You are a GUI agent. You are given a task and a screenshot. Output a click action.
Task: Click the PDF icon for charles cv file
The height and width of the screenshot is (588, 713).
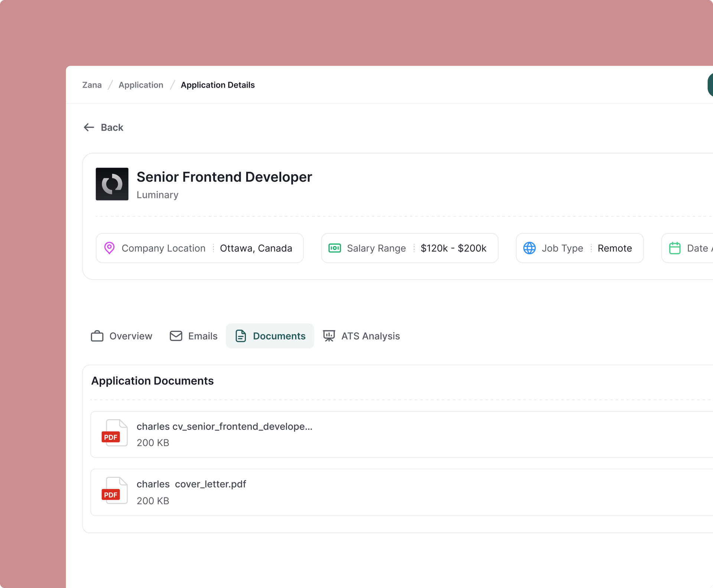(x=114, y=433)
